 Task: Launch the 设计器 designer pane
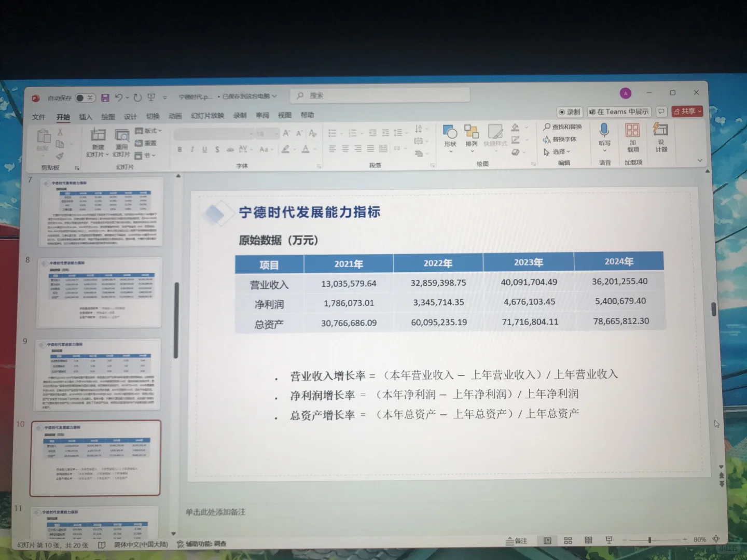pos(661,137)
